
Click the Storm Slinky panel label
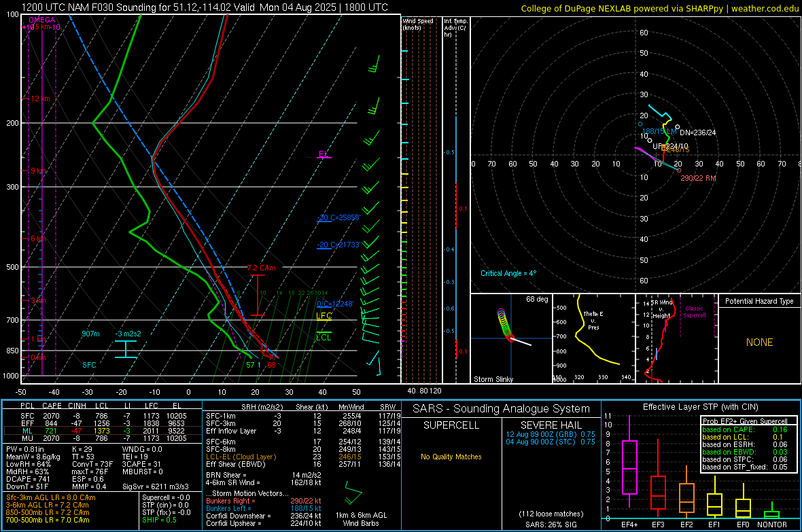coord(493,379)
